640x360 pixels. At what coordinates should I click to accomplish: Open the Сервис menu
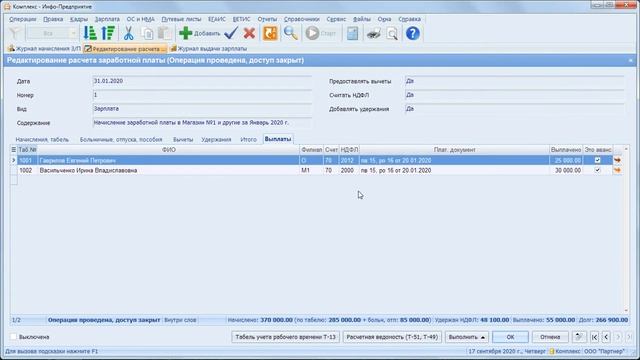(x=336, y=19)
